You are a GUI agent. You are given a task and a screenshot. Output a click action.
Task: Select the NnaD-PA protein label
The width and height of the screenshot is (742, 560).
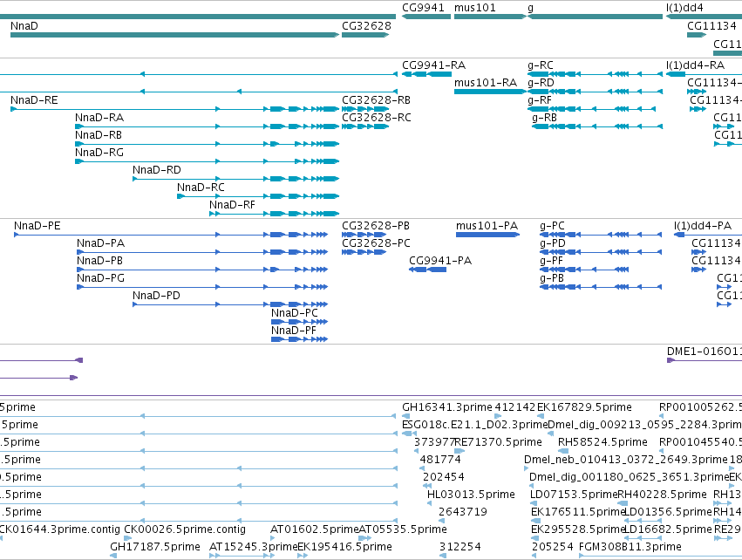tap(101, 243)
